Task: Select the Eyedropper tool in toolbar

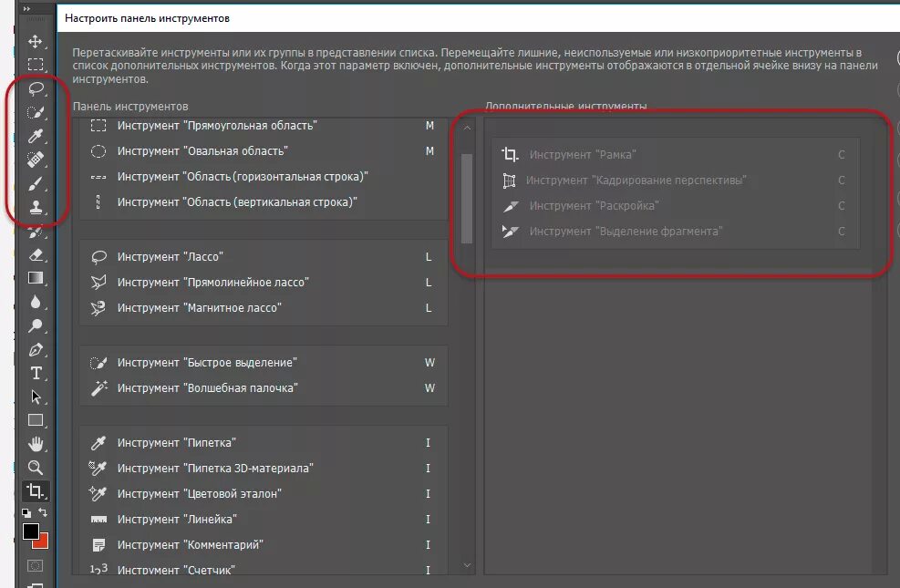Action: [x=36, y=136]
